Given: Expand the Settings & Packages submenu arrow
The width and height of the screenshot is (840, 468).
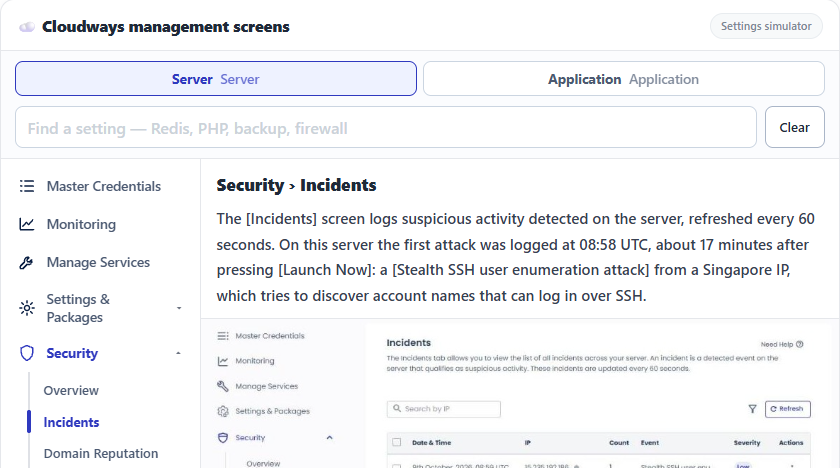Looking at the screenshot, I should (x=179, y=308).
